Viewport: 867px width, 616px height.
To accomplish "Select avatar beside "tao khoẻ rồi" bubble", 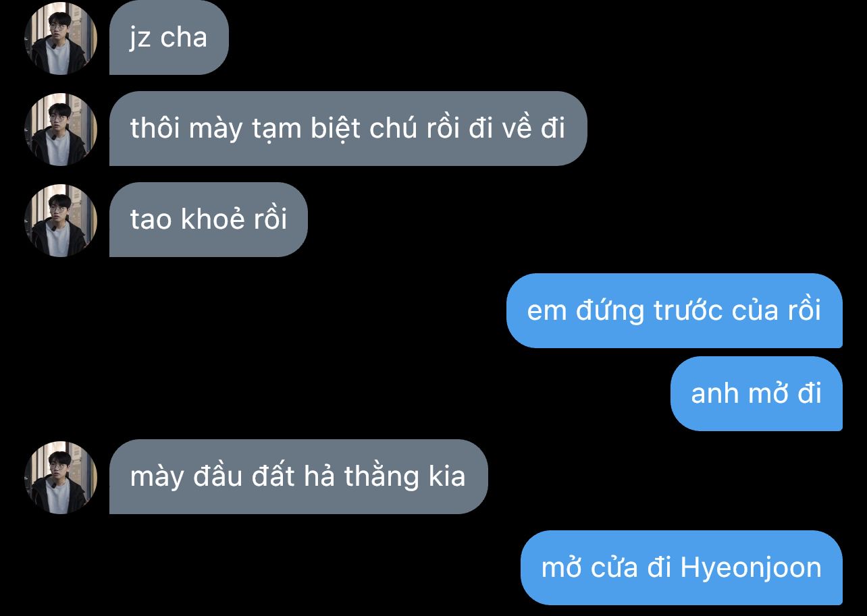I will pos(61,220).
